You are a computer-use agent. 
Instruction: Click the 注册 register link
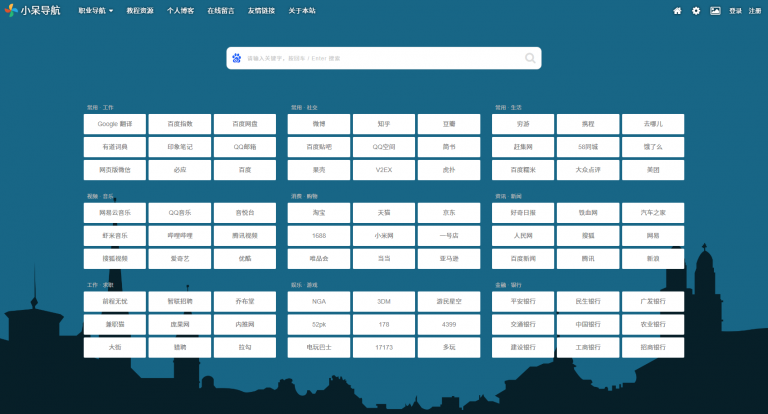point(755,11)
